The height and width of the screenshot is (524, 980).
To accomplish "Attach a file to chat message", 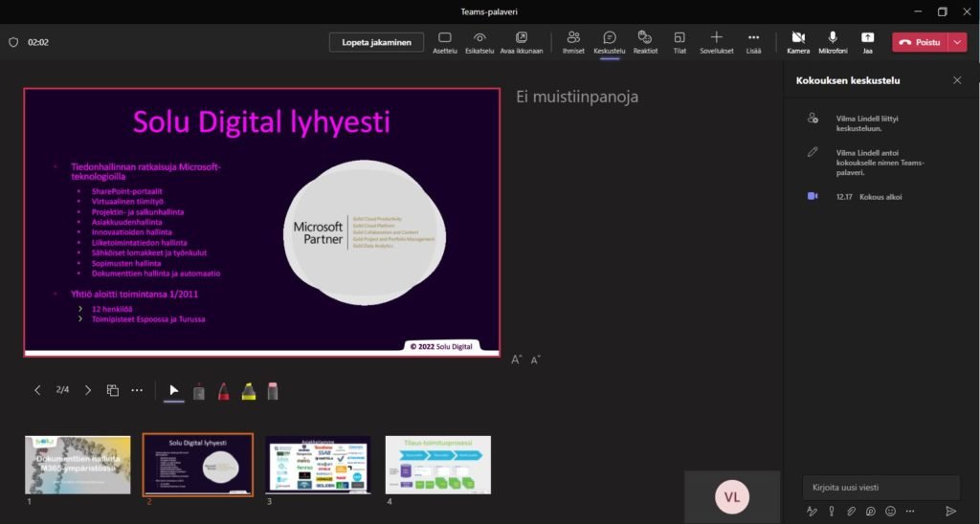I will click(851, 512).
